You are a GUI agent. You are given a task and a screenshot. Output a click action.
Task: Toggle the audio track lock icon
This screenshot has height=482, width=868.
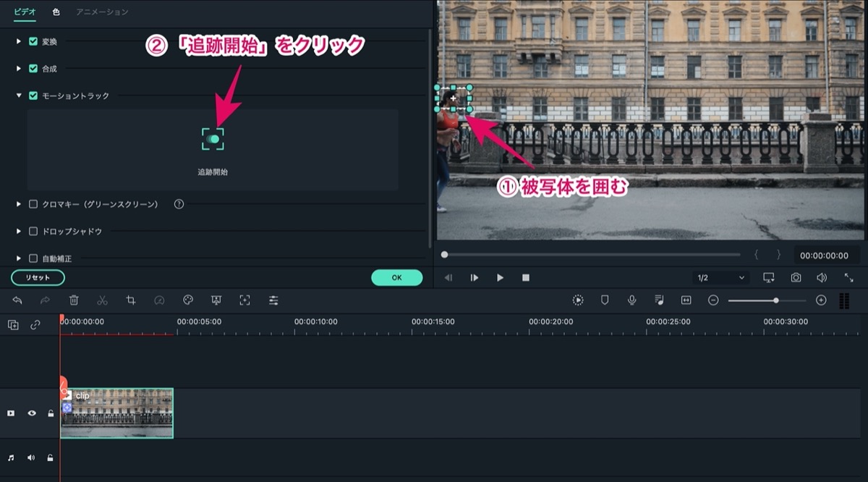[x=50, y=457]
